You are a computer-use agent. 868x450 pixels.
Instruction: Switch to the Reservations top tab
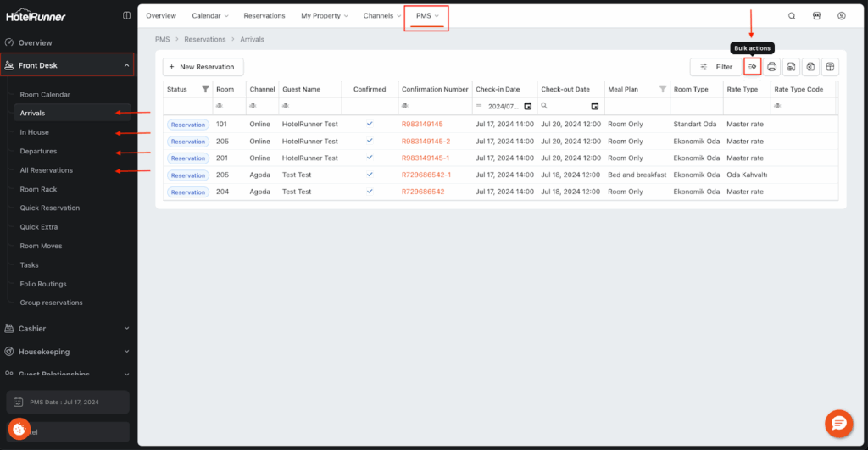pyautogui.click(x=264, y=16)
